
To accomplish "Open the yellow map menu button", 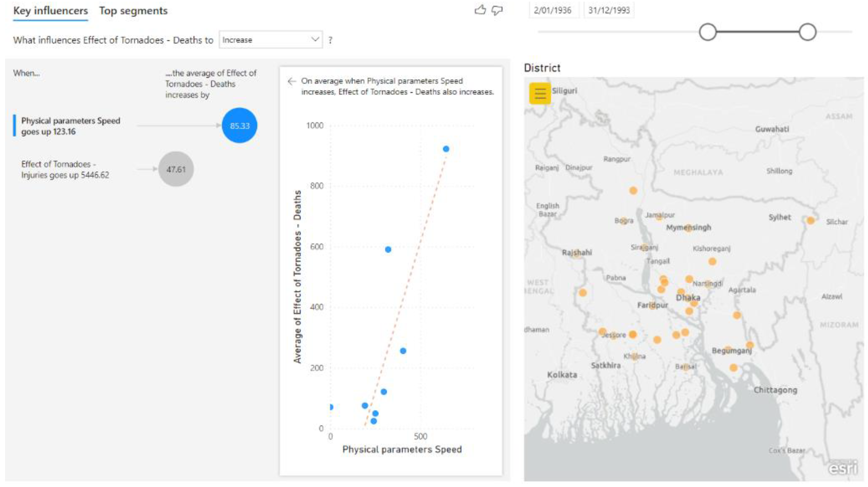I will [540, 93].
